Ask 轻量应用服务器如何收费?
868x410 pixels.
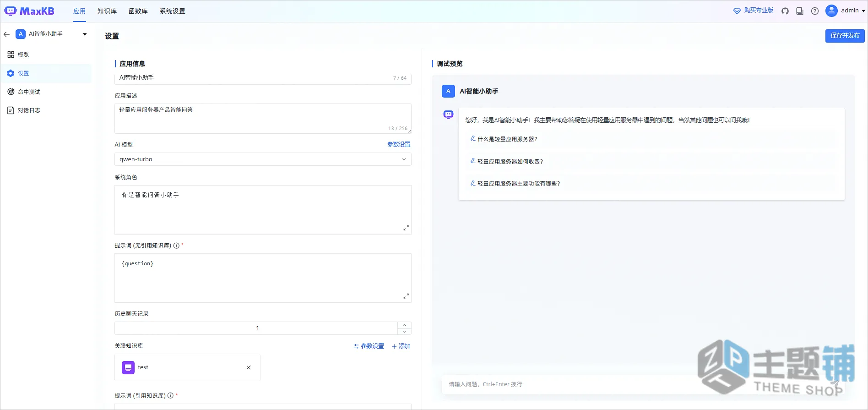(x=510, y=161)
